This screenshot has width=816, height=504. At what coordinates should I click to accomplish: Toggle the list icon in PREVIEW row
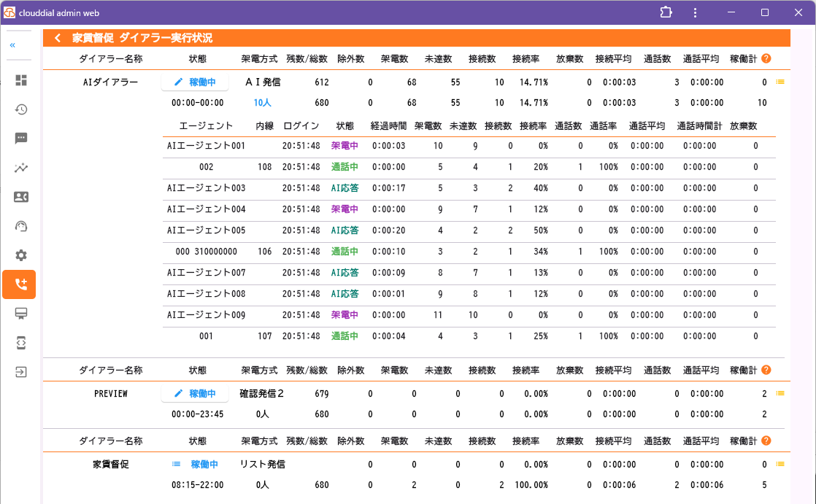tap(780, 394)
